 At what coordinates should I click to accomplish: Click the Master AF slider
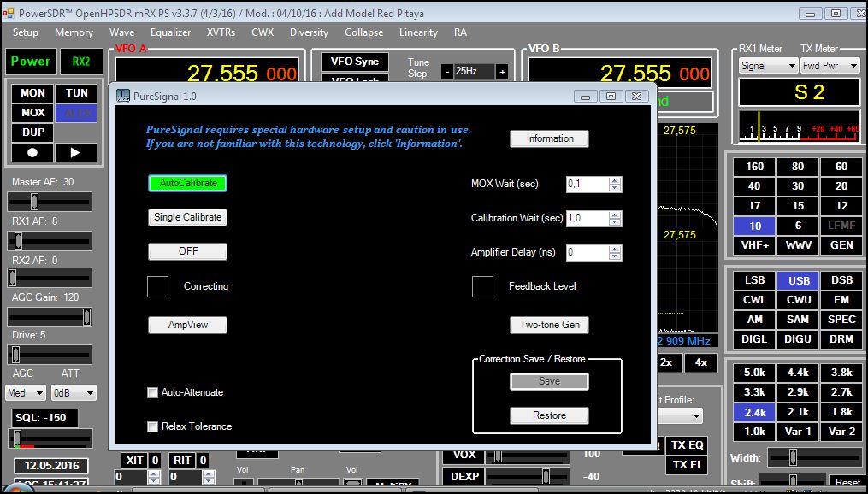pos(50,202)
